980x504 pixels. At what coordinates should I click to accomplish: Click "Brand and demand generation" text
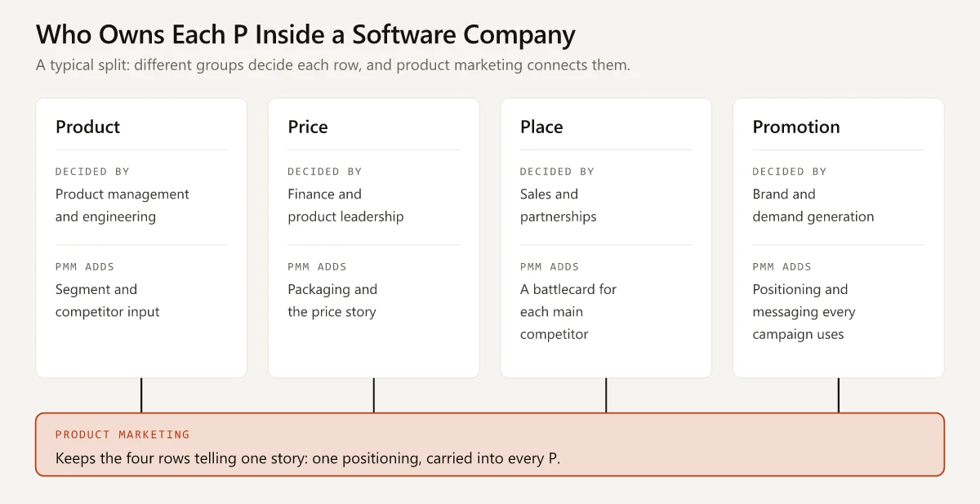coord(813,205)
